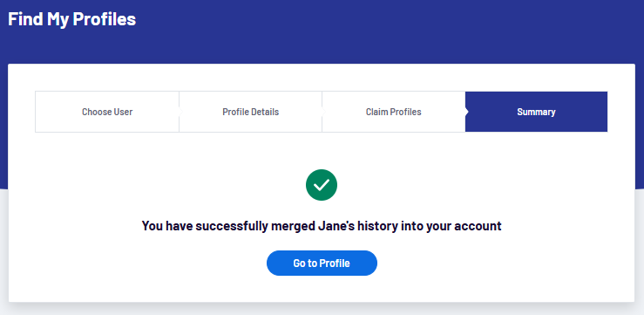Screen dimensions: 644x315
Task: Click the word "merged" in the success message
Action: point(293,226)
